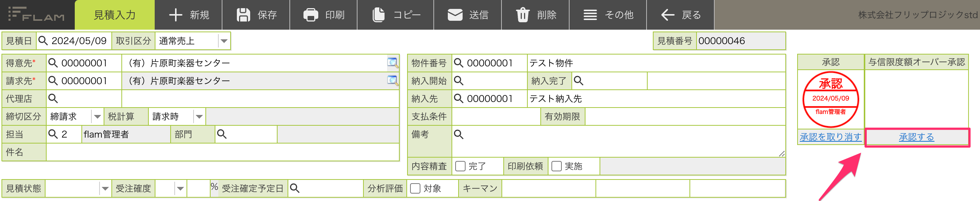Click テスト納入先 name text

[556, 99]
